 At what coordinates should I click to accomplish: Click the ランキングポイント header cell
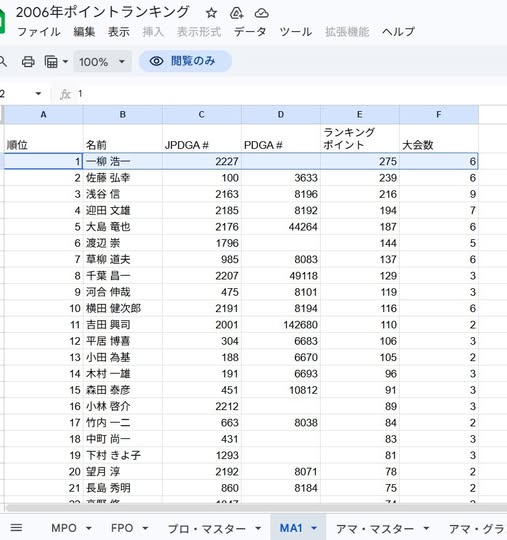pos(360,138)
